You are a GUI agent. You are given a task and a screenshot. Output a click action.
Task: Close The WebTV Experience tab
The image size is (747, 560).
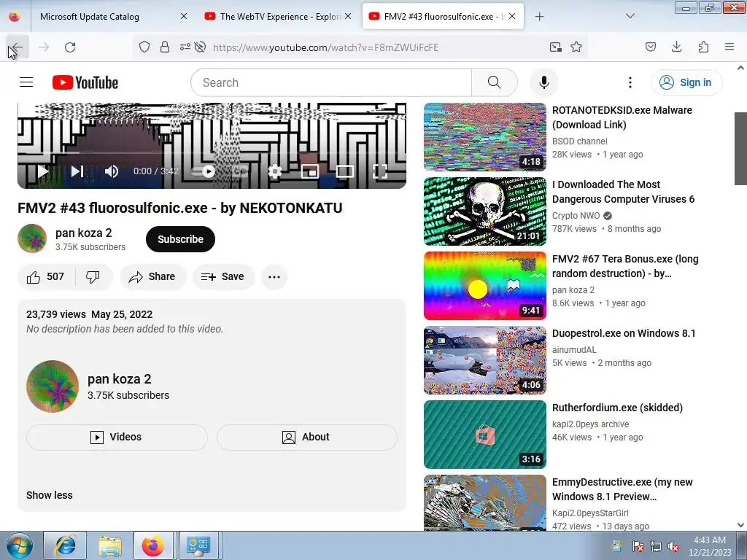(348, 16)
